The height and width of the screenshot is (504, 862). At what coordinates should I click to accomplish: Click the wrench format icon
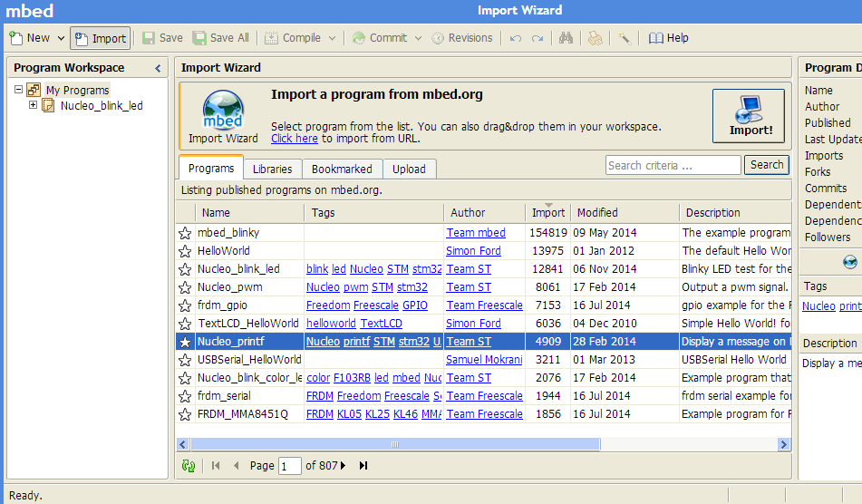pyautogui.click(x=624, y=38)
